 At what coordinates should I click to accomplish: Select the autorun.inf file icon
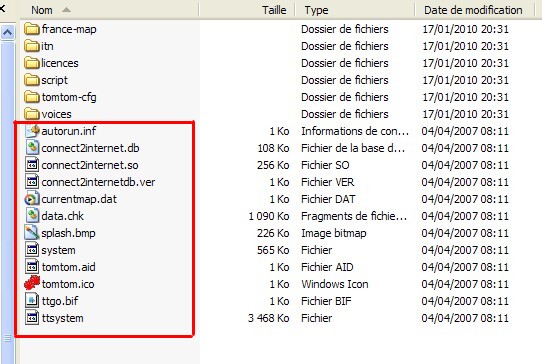click(x=32, y=131)
